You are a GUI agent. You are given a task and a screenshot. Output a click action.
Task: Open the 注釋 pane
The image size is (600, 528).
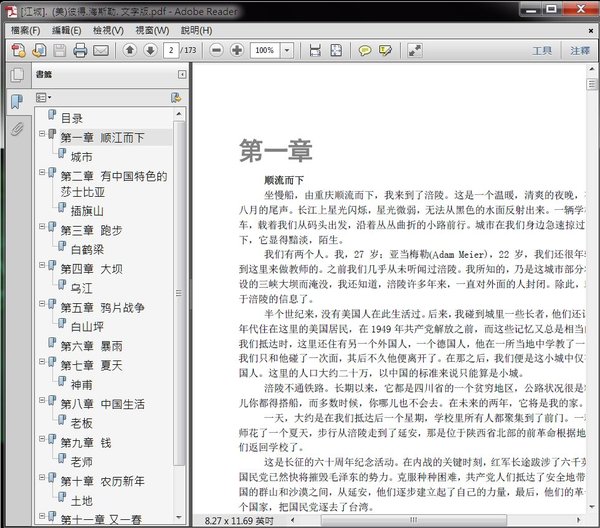[x=580, y=50]
